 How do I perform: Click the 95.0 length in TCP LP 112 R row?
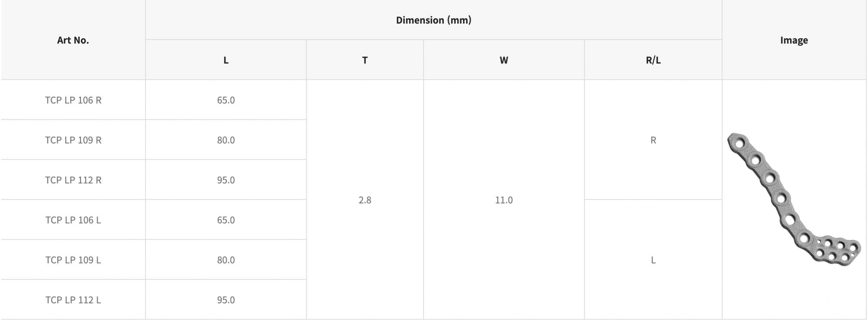coord(226,180)
